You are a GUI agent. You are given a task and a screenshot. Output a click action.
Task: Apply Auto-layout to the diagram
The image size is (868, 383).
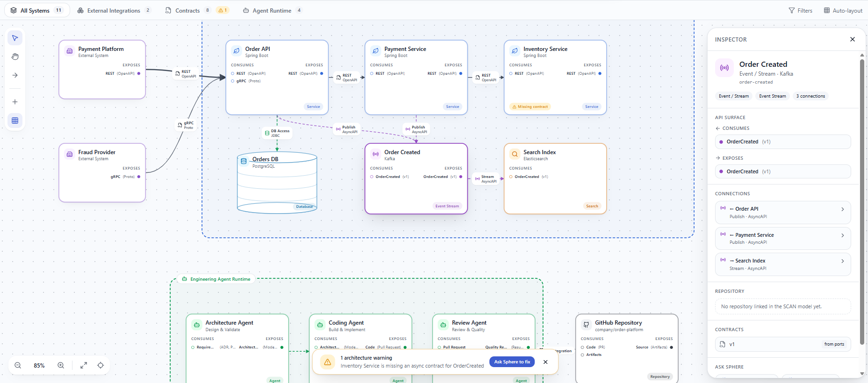pos(843,10)
